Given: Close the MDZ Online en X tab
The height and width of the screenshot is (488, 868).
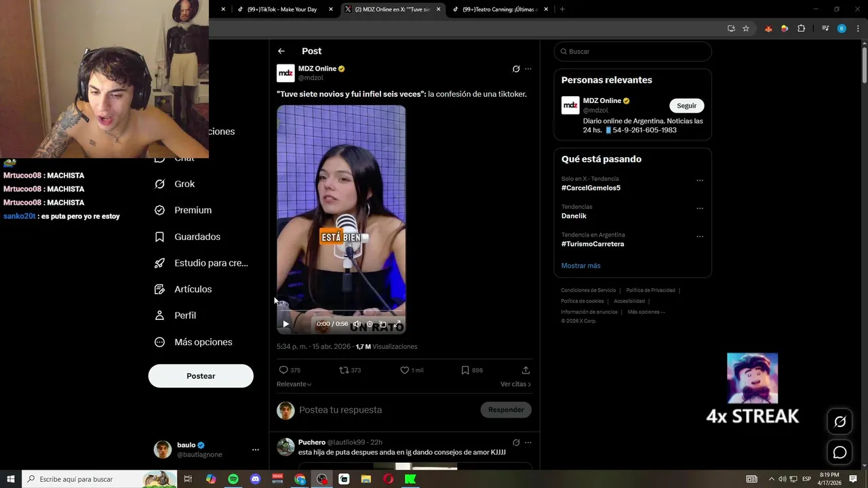Looking at the screenshot, I should tap(439, 9).
